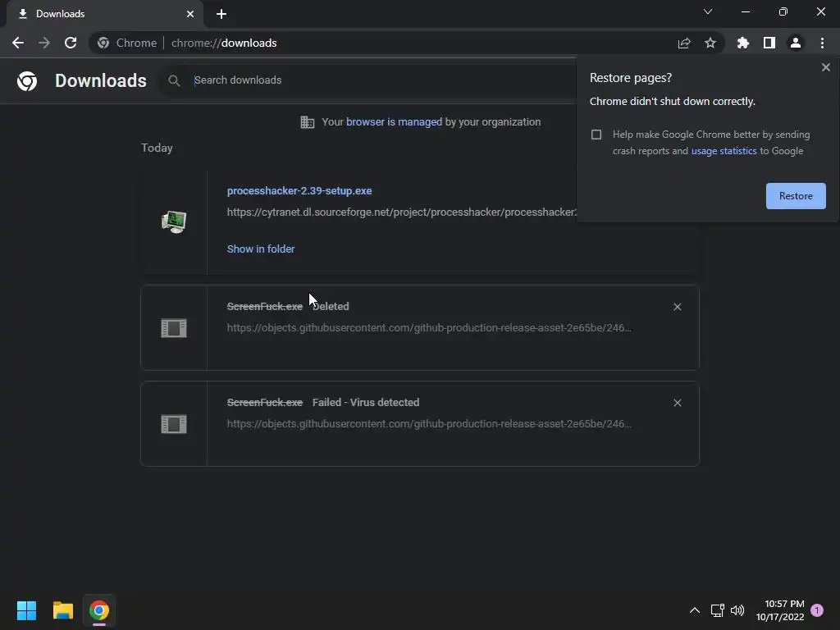Click the processhacker file icon
Image resolution: width=840 pixels, height=630 pixels.
174,221
